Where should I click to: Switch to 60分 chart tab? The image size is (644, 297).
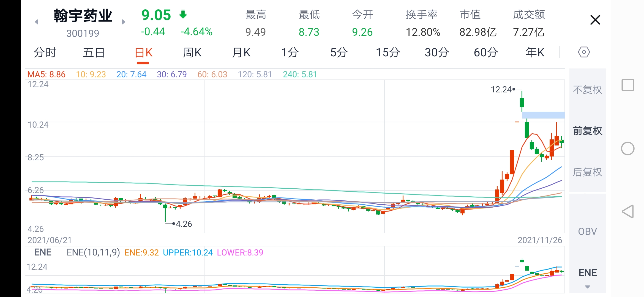click(x=486, y=52)
